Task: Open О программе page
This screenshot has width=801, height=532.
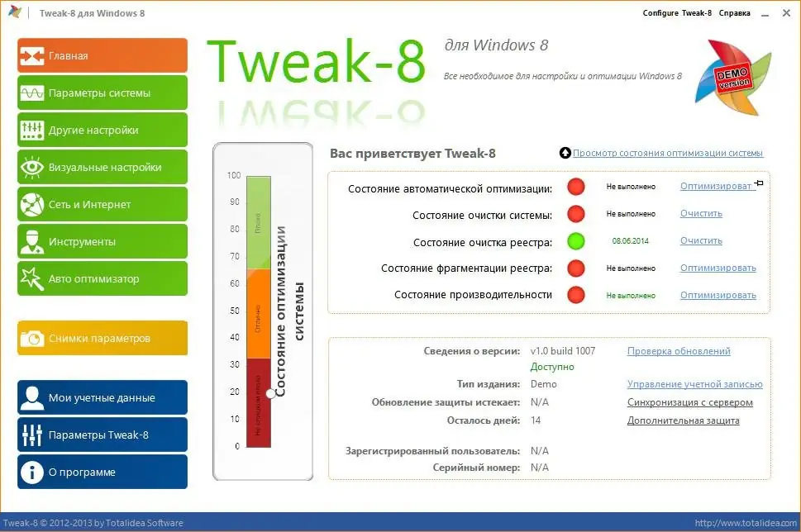Action: click(x=103, y=472)
